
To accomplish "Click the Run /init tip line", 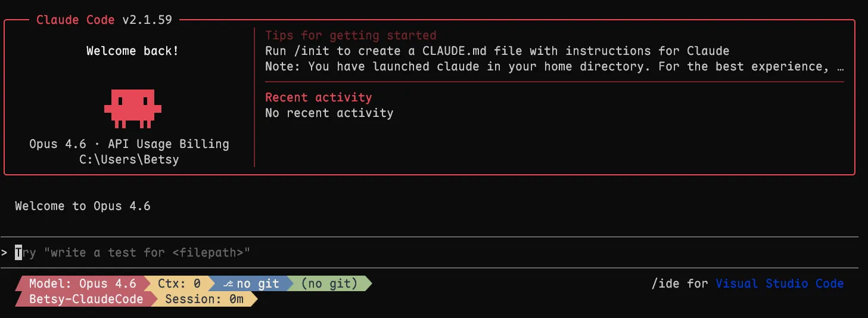I will click(x=497, y=51).
